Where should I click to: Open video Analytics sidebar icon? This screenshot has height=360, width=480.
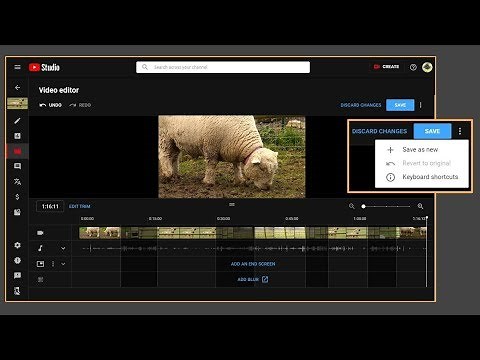pyautogui.click(x=17, y=136)
